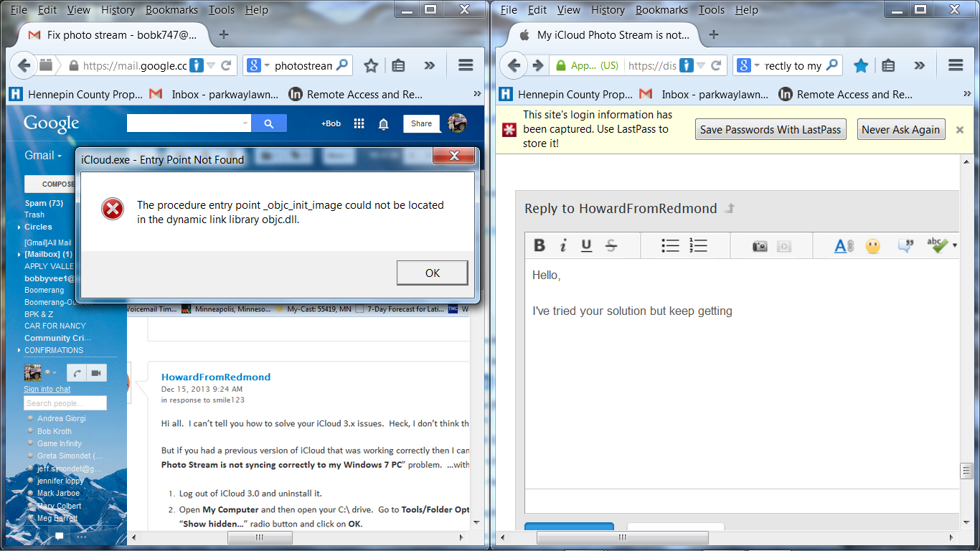This screenshot has width=980, height=551.
Task: Go forward in the iCloud discussion window
Action: tap(537, 65)
